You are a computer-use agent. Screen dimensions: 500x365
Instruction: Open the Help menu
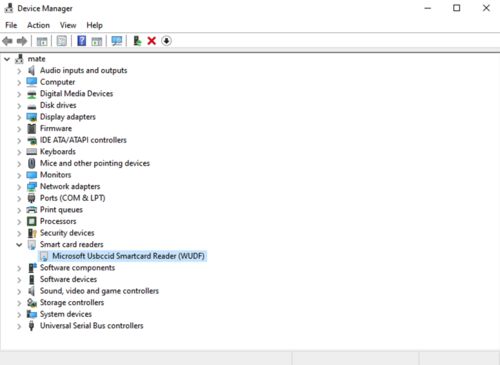(94, 25)
